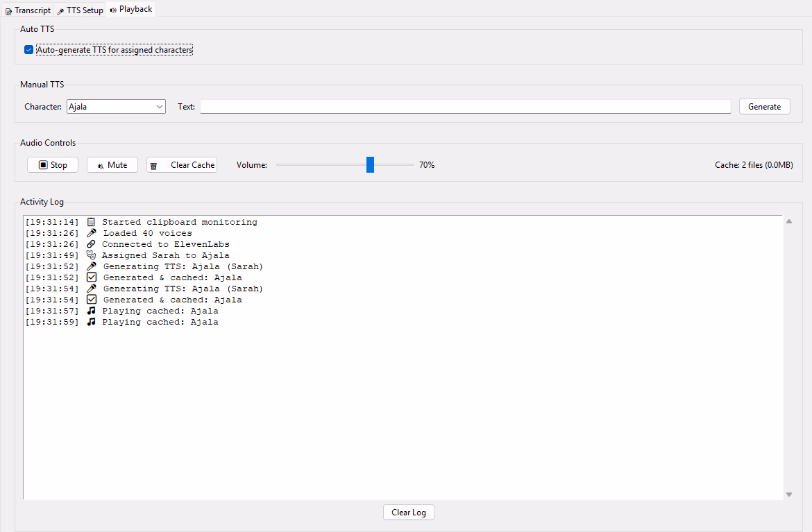Image resolution: width=812 pixels, height=532 pixels.
Task: Click the checkmark icon in the 19:31:52 log entry
Action: [x=91, y=277]
